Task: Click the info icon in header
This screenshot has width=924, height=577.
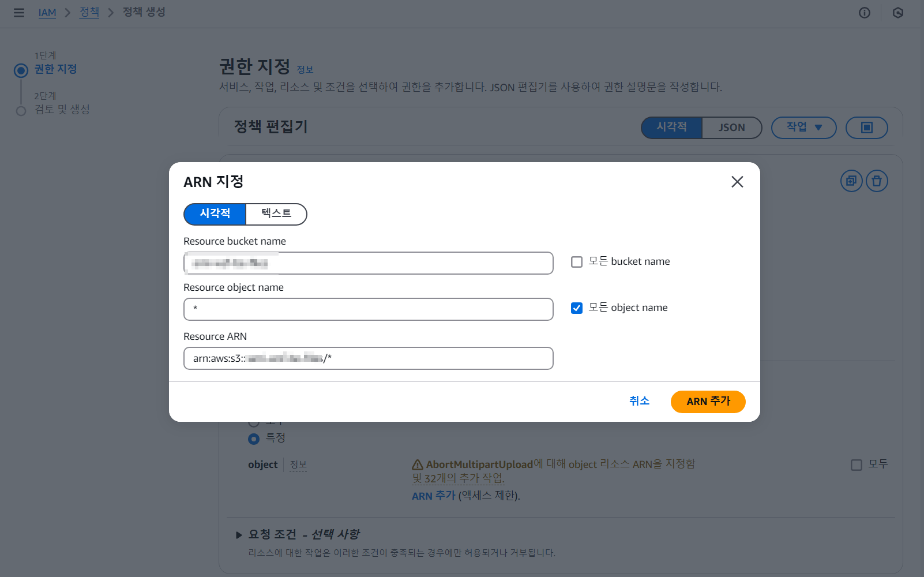Action: (x=864, y=13)
